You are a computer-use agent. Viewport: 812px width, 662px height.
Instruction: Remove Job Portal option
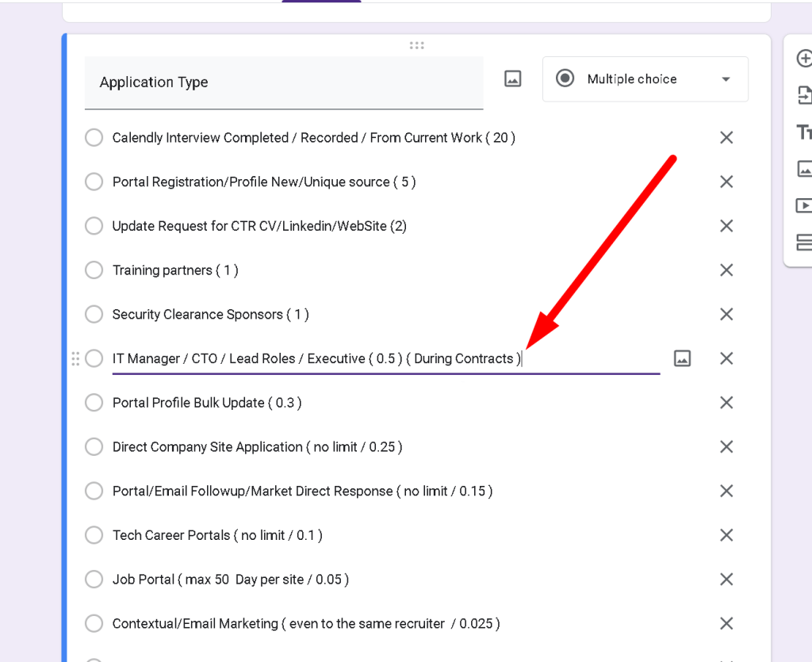[x=726, y=580]
